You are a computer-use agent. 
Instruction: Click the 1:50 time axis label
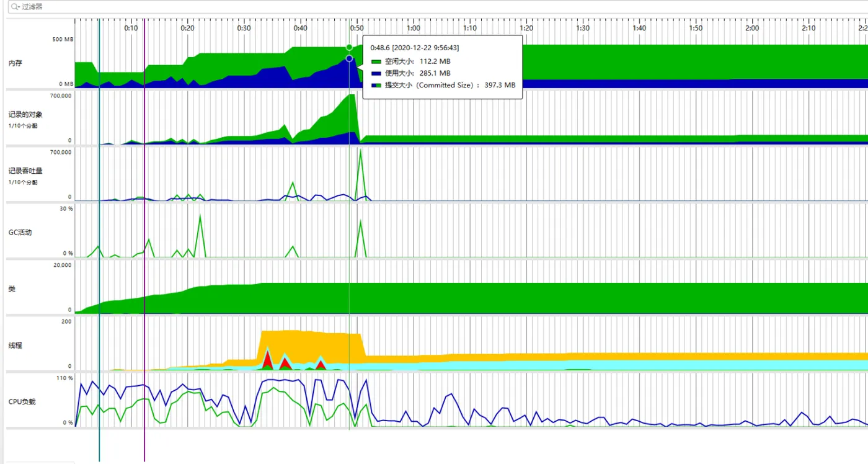tap(696, 28)
